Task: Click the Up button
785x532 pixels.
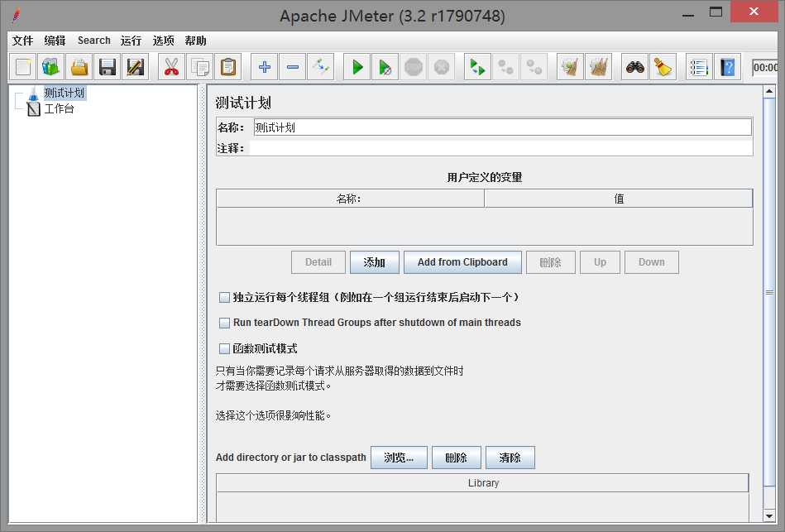Action: point(600,262)
